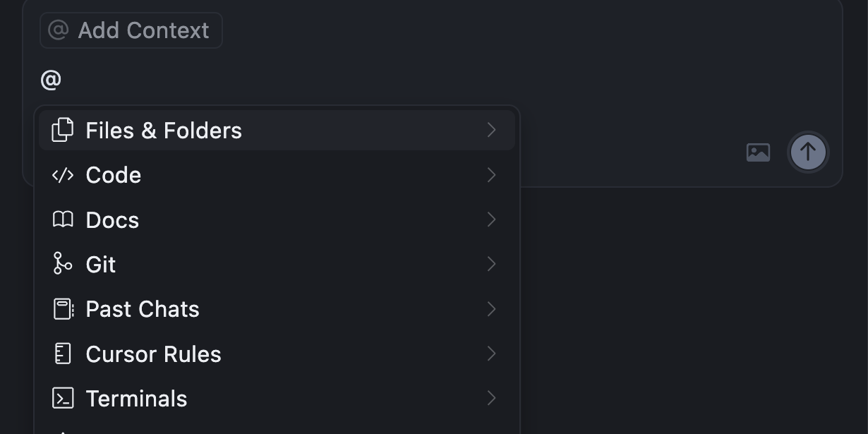Select the Terminals menu entry

click(x=136, y=399)
